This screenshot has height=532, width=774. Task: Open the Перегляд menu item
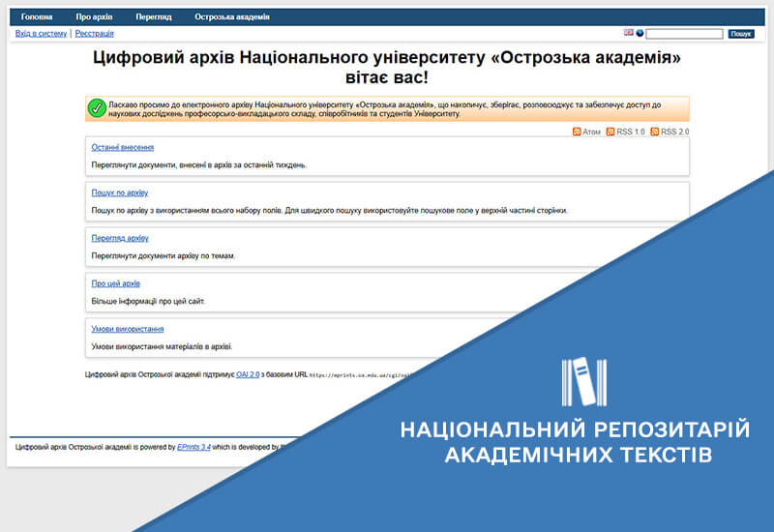[x=154, y=16]
